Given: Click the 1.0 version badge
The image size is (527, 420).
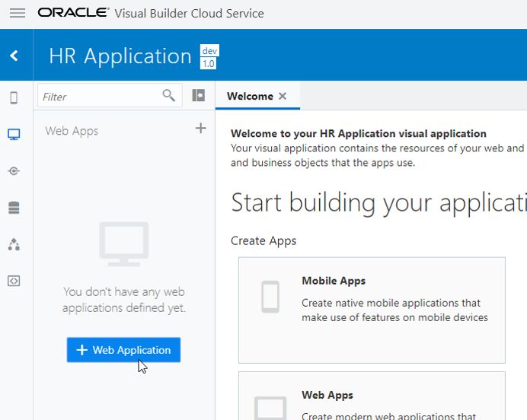Looking at the screenshot, I should click(x=209, y=63).
